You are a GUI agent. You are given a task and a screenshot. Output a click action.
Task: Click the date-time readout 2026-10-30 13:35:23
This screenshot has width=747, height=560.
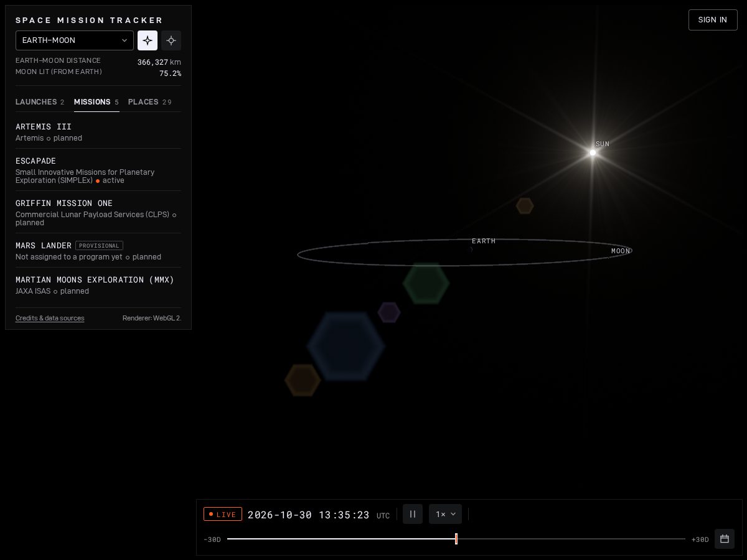pos(309,515)
